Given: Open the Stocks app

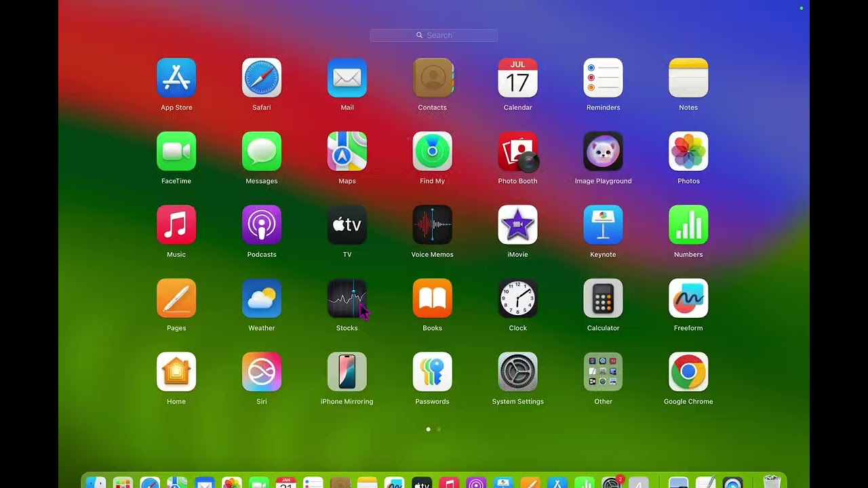Looking at the screenshot, I should click(x=347, y=298).
